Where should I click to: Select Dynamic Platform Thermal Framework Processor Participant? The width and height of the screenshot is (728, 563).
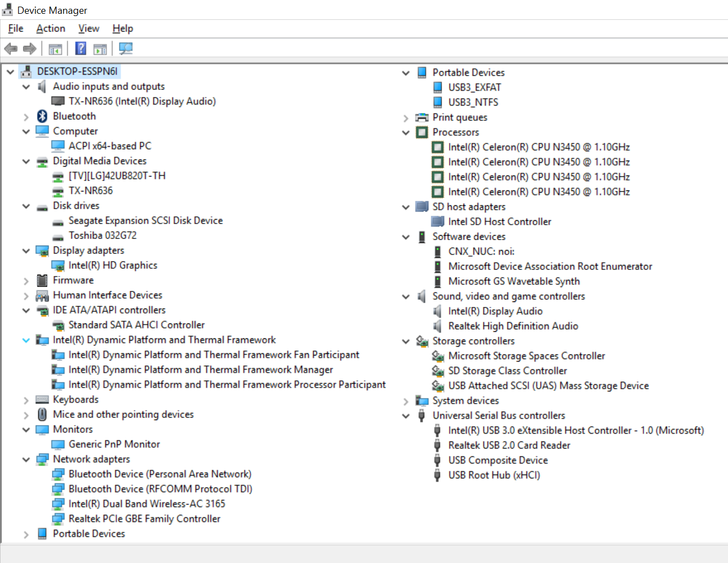227,384
